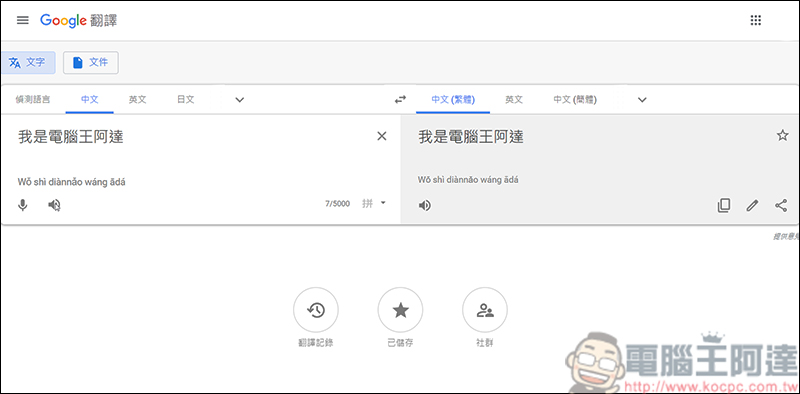Choose 中文 source language tab

(x=89, y=100)
